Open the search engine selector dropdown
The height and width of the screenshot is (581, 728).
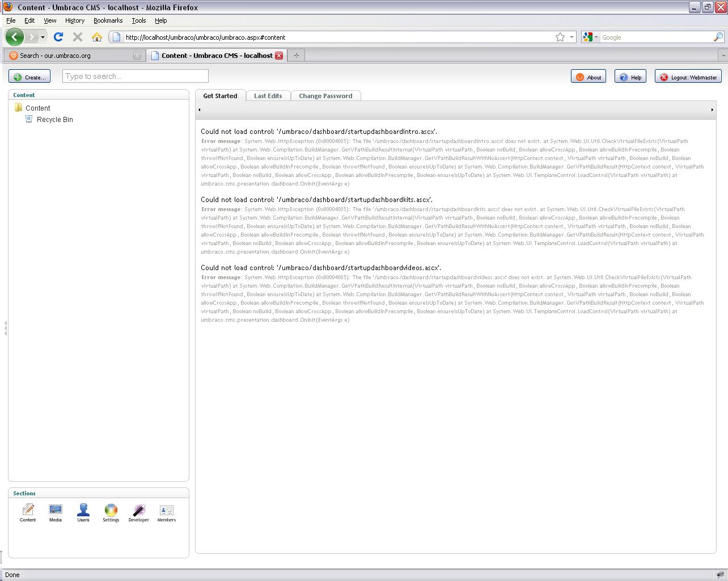coord(591,37)
